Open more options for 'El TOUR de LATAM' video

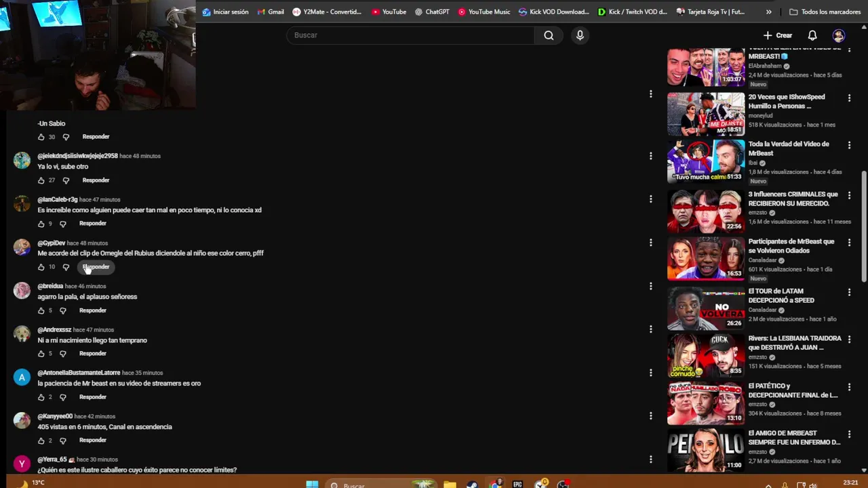point(849,292)
